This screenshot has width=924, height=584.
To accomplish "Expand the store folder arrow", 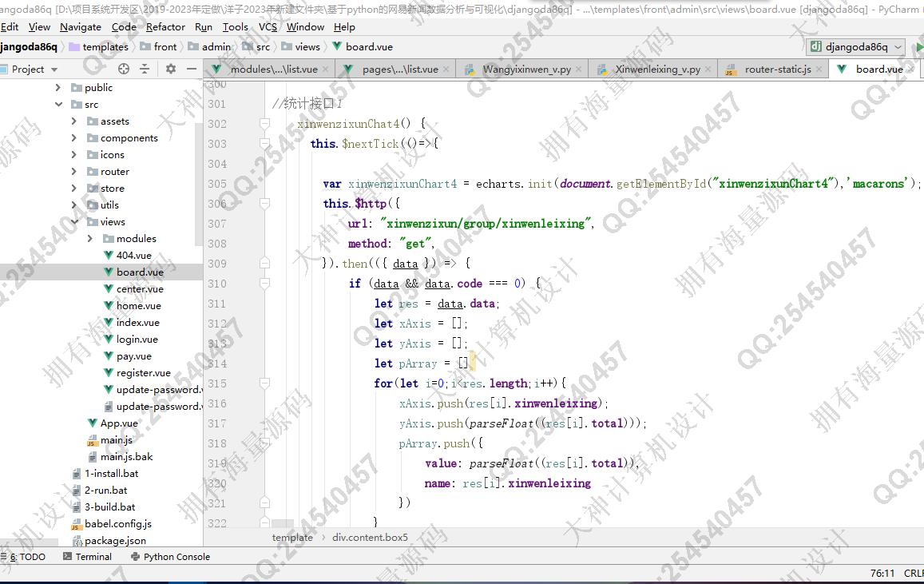I will coord(73,188).
